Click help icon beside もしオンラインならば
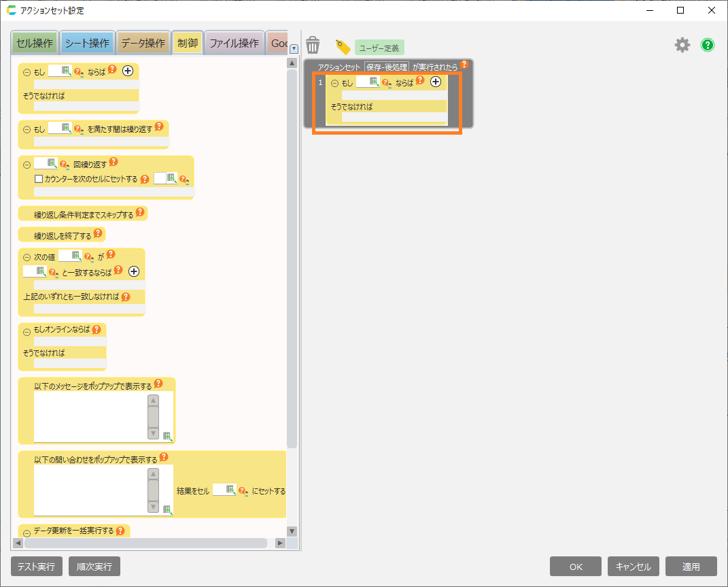Screen dimensions: 728x587 pyautogui.click(x=97, y=329)
